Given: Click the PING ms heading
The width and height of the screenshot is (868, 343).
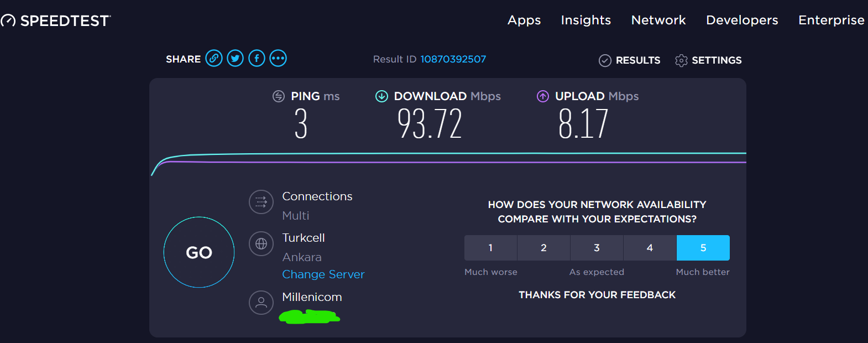Looking at the screenshot, I should pyautogui.click(x=315, y=96).
